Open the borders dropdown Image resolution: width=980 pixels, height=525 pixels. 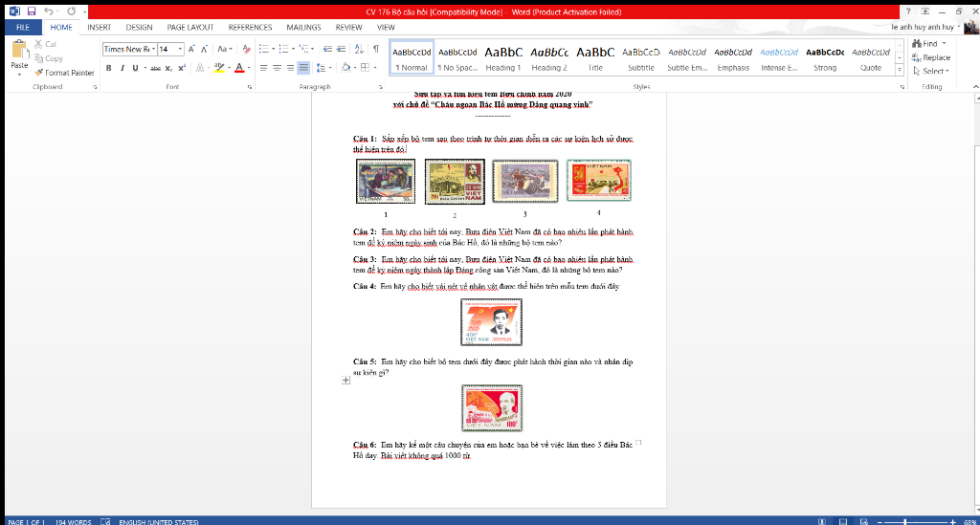[374, 68]
